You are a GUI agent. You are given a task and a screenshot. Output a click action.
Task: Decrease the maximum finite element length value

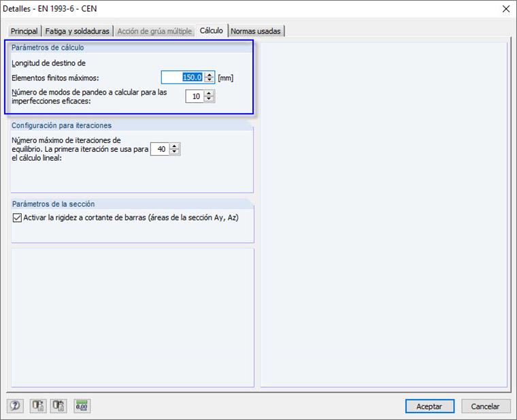click(x=209, y=80)
